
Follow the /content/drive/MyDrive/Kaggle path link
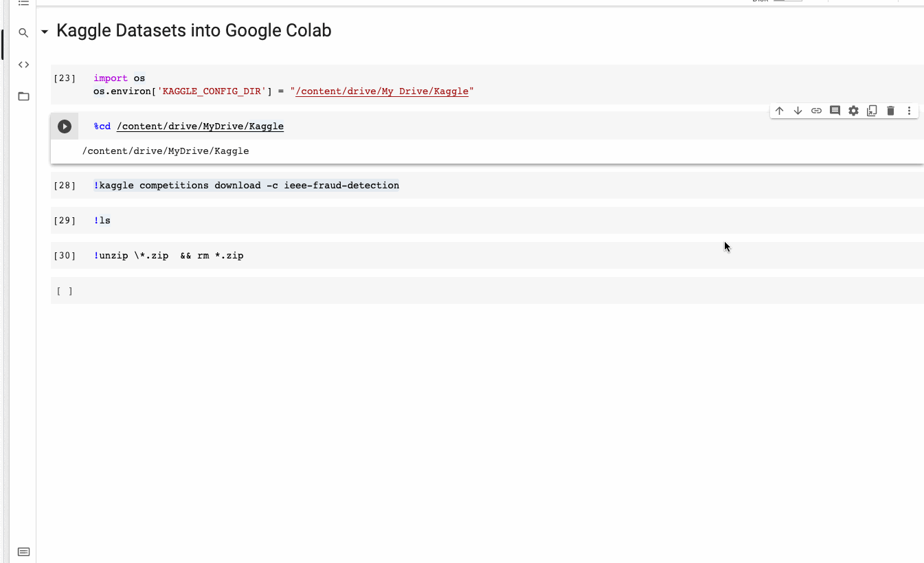[x=200, y=126]
